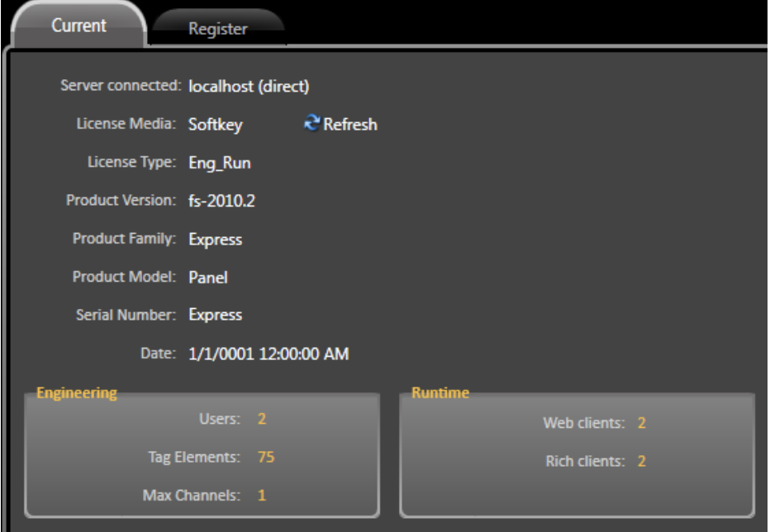Click the blue Refresh arrows icon

tap(311, 125)
